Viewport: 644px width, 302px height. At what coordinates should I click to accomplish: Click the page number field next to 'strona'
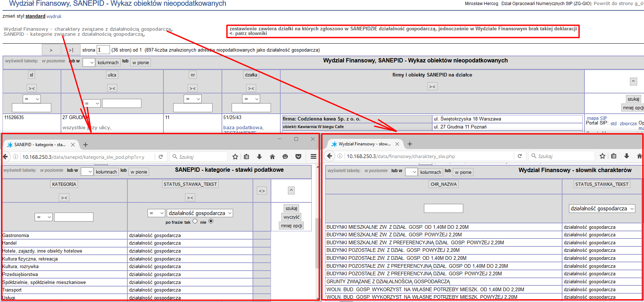(x=103, y=50)
